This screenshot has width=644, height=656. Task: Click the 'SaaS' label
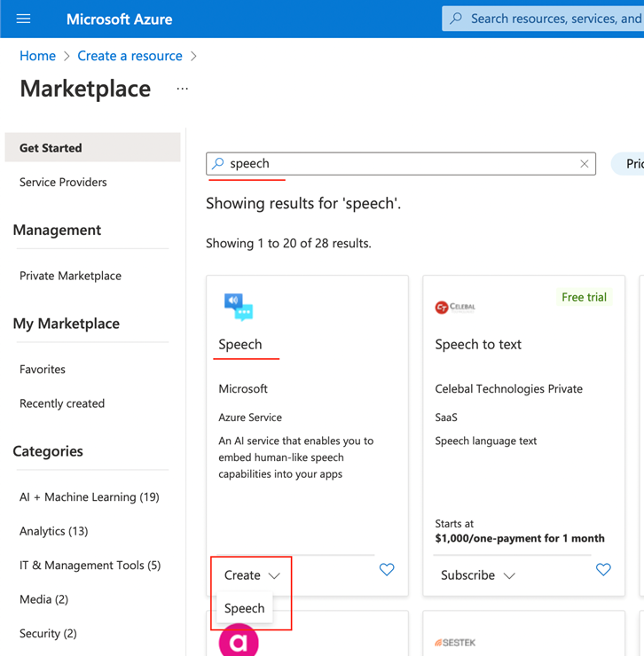[x=446, y=418]
